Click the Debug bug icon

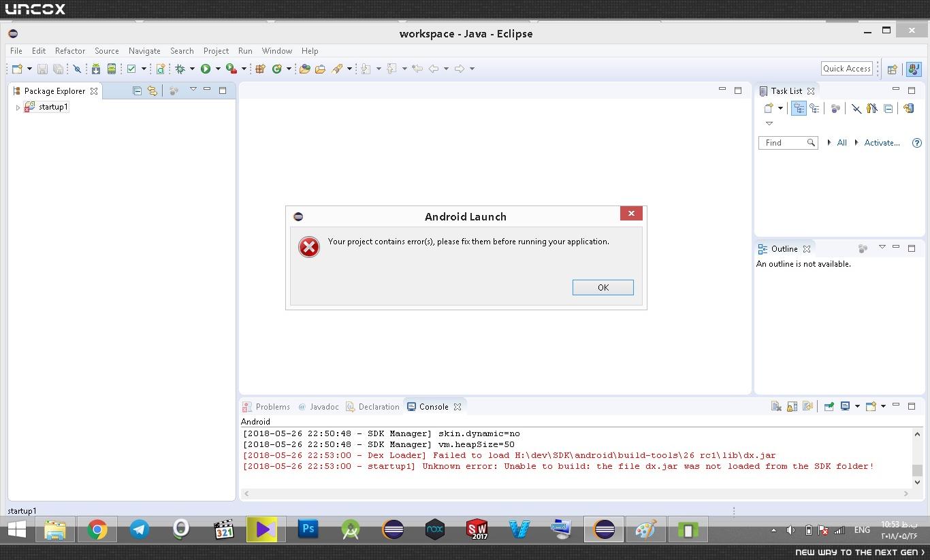(180, 69)
